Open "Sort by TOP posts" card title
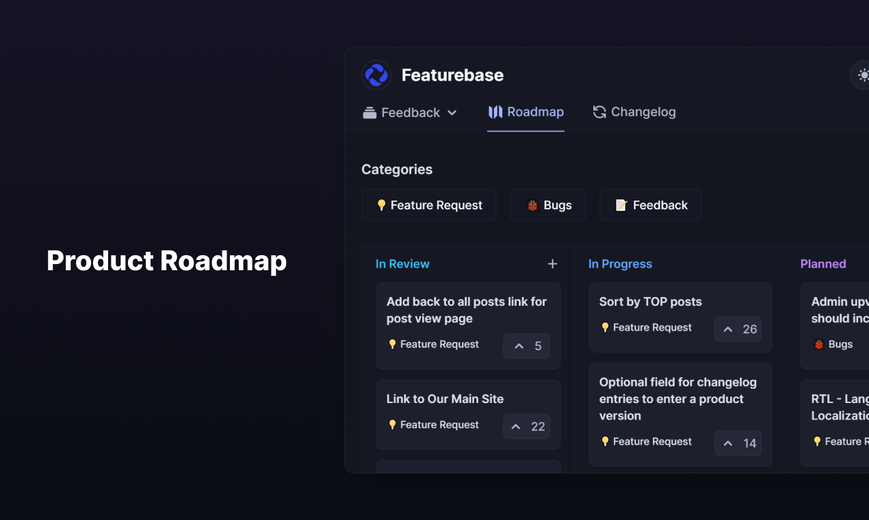The width and height of the screenshot is (869, 520). pos(650,302)
